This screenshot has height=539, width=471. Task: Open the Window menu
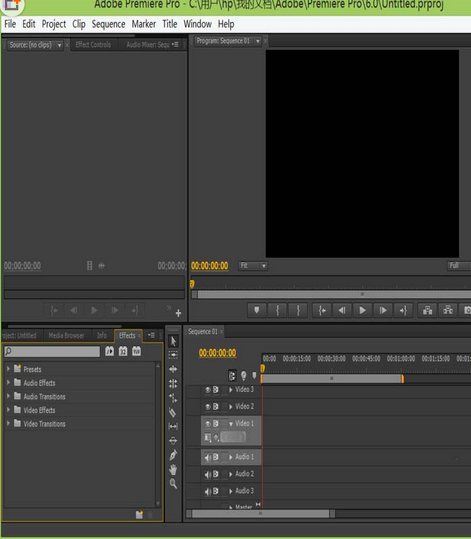point(197,24)
